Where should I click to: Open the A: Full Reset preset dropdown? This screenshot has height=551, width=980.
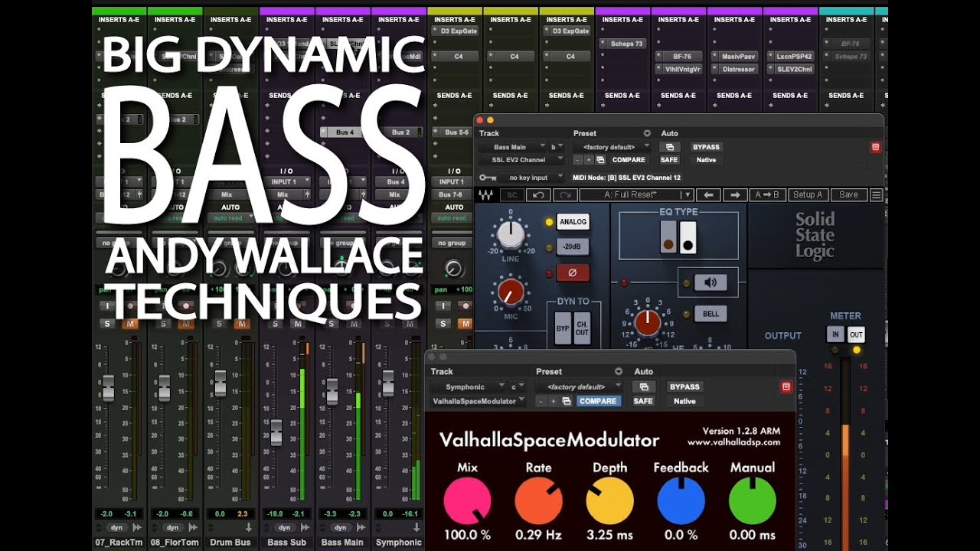[x=637, y=195]
